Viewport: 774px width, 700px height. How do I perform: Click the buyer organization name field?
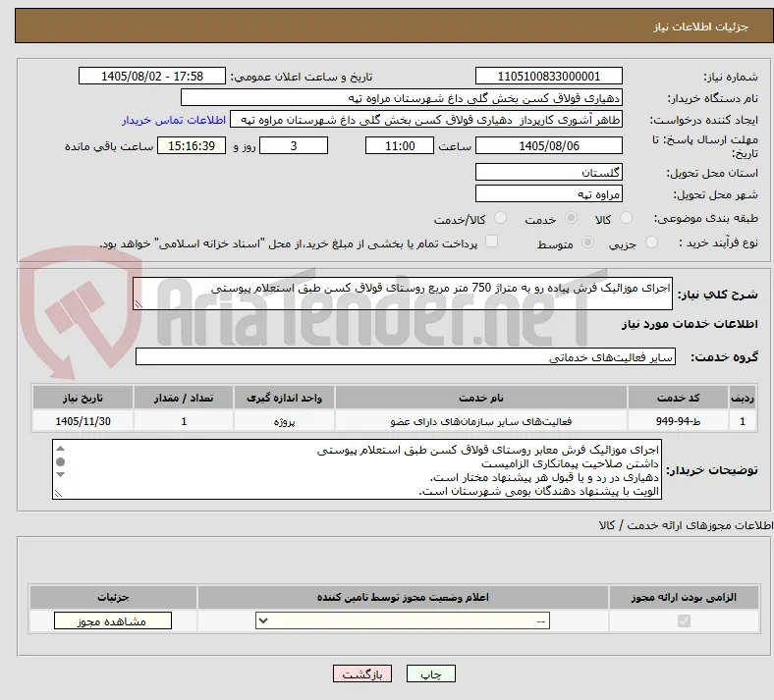pyautogui.click(x=402, y=97)
